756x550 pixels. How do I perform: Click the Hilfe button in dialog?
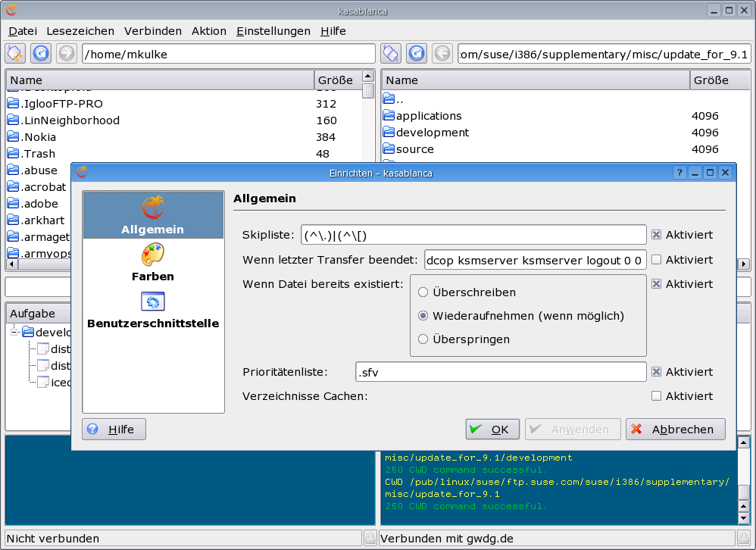tap(114, 429)
